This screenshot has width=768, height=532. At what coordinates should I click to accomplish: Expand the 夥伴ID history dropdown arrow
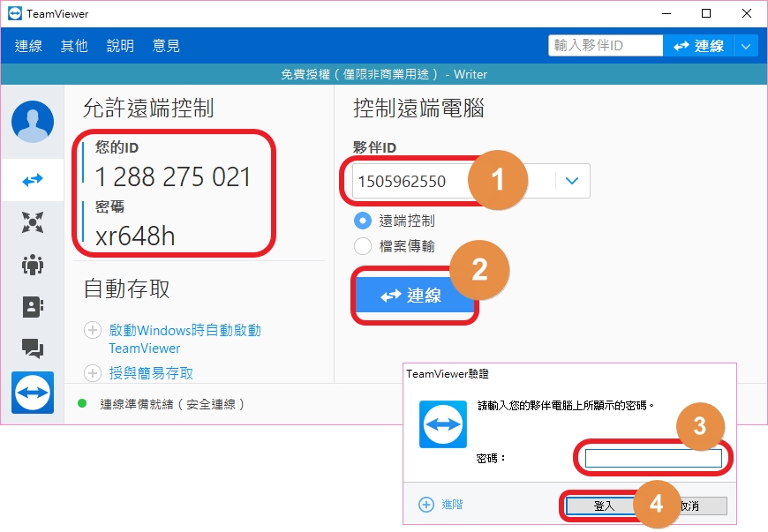[572, 181]
